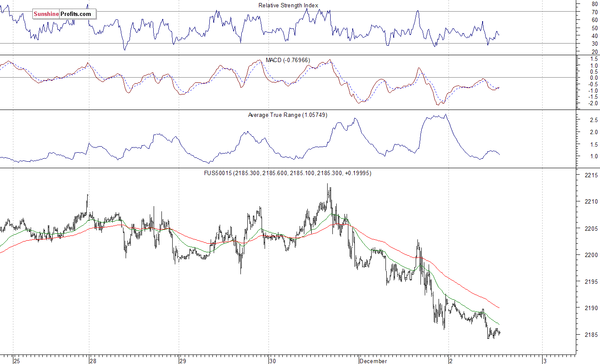Image resolution: width=600 pixels, height=364 pixels.
Task: Click the SunshineProfits.com logo
Action: (64, 14)
